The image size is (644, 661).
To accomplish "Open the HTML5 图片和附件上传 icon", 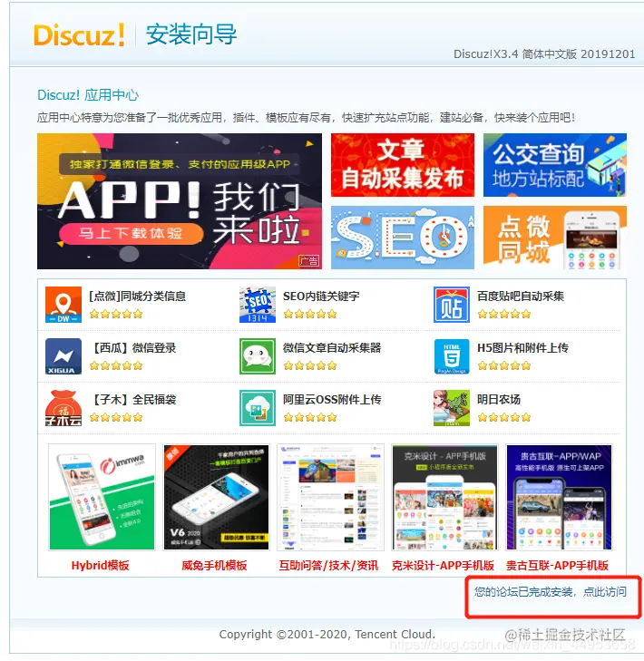I will coord(452,356).
